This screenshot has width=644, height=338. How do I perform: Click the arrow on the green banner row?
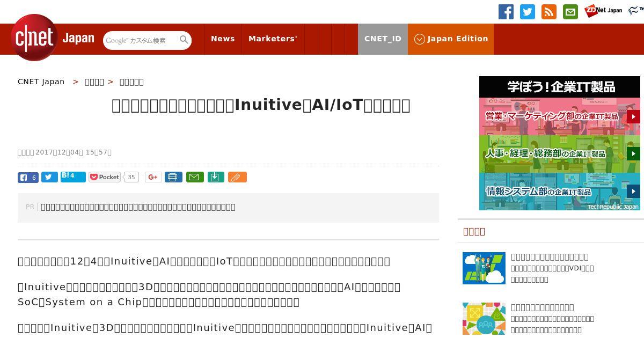coord(633,154)
